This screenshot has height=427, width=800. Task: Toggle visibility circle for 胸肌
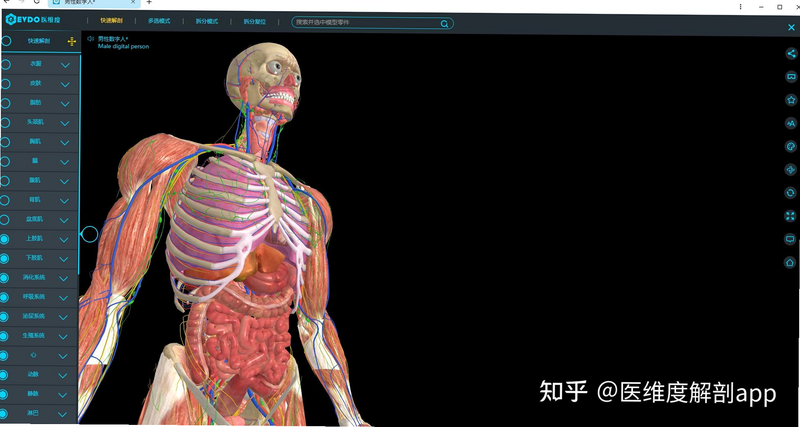pos(5,142)
